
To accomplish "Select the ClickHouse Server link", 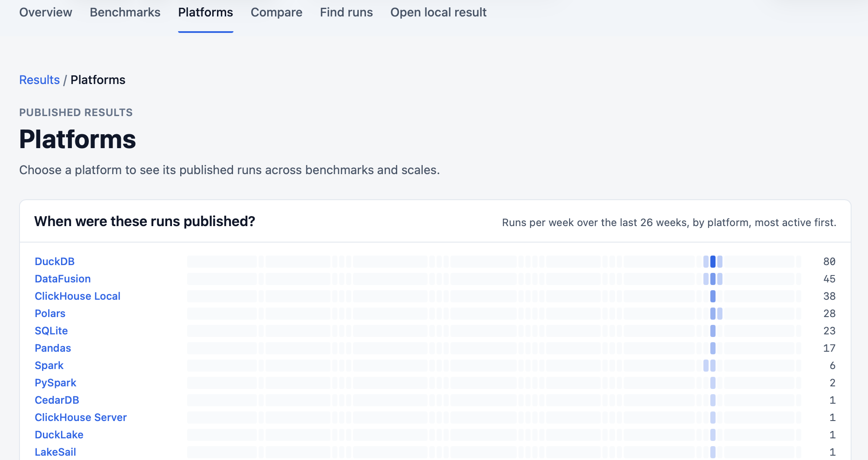I will click(81, 418).
